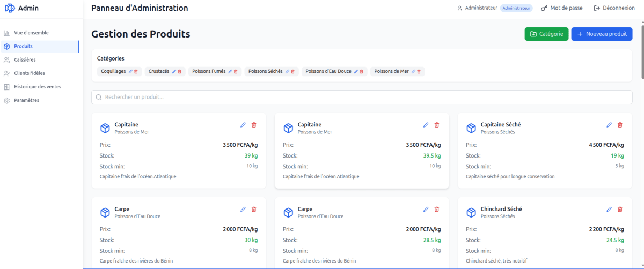The image size is (644, 269).
Task: Edit the Poissons d'Eau Douce category
Action: (356, 71)
